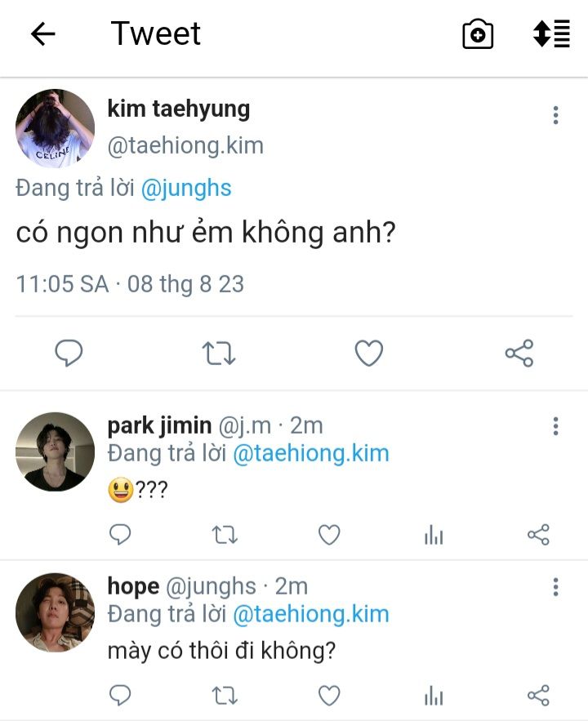This screenshot has width=588, height=721.
Task: Share hope's reply tweet
Action: pos(538,695)
